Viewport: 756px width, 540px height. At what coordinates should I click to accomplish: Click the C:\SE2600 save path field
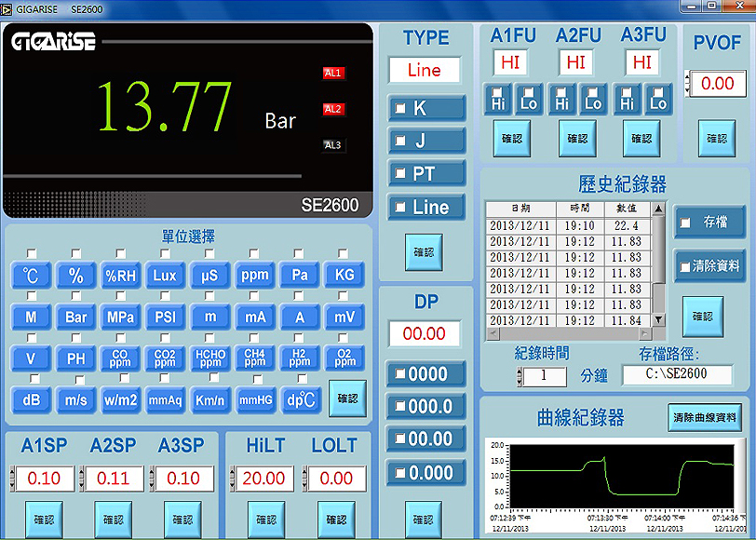pos(677,374)
